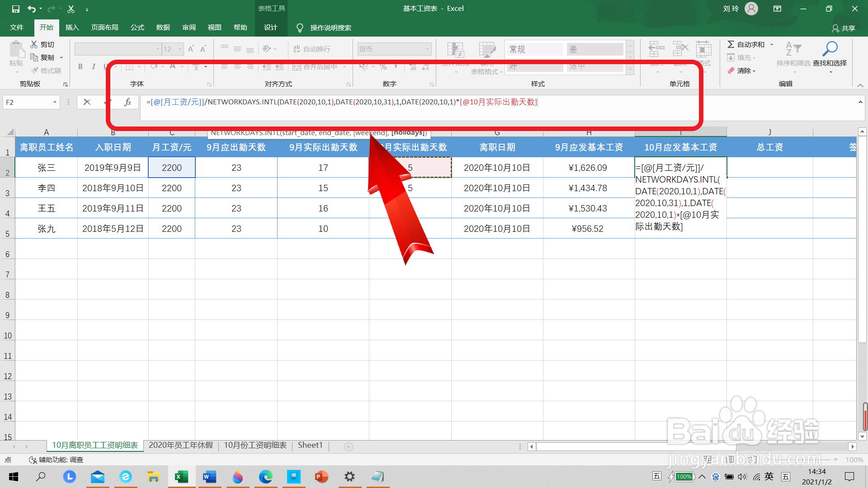Click the vertical scrollbar down arrow
This screenshot has height=488, width=868.
point(862,436)
